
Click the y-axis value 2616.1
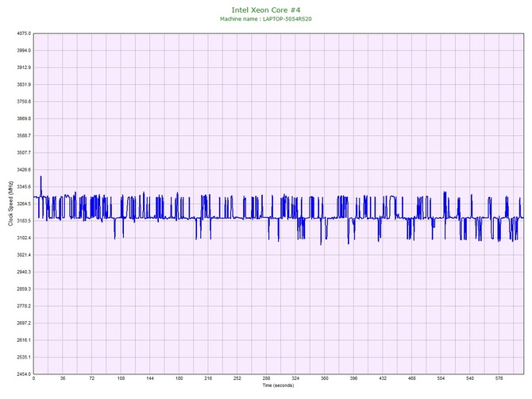point(24,340)
